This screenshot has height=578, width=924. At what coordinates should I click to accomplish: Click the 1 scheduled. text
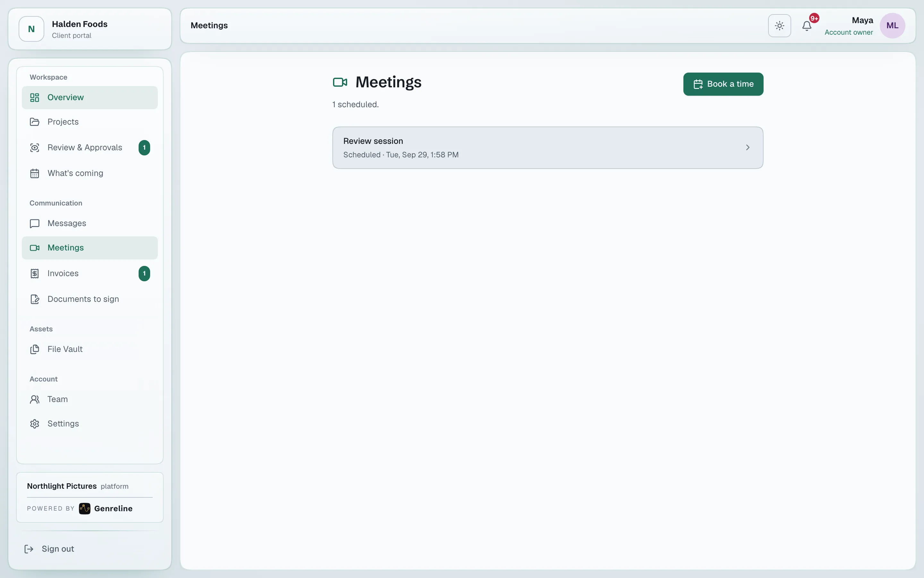(x=355, y=104)
